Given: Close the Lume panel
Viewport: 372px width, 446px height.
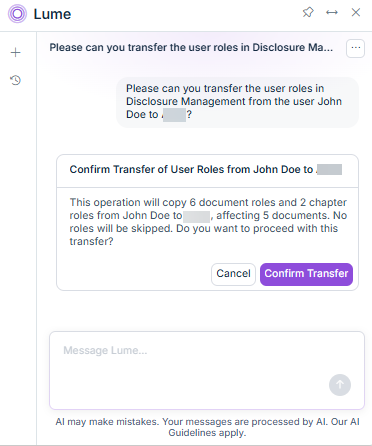Looking at the screenshot, I should pyautogui.click(x=356, y=12).
